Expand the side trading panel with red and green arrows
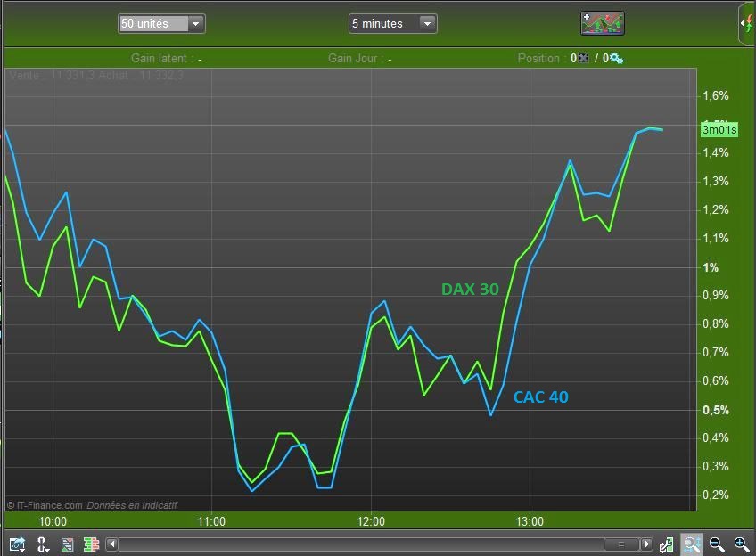Viewport: 756px width, 556px height. (747, 23)
